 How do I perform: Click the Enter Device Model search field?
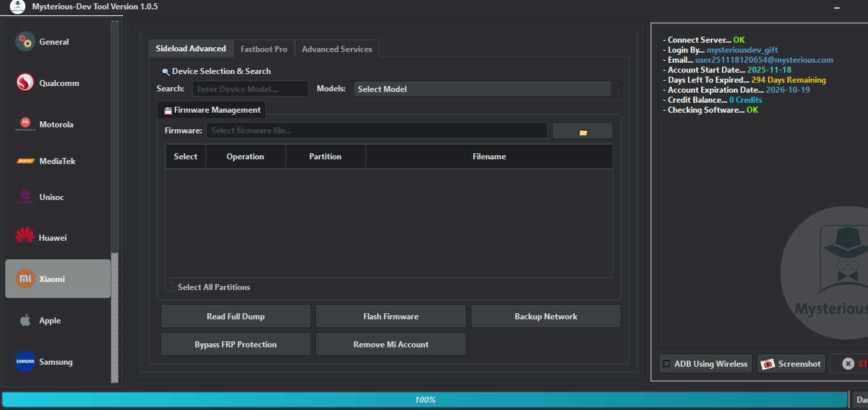click(x=249, y=88)
